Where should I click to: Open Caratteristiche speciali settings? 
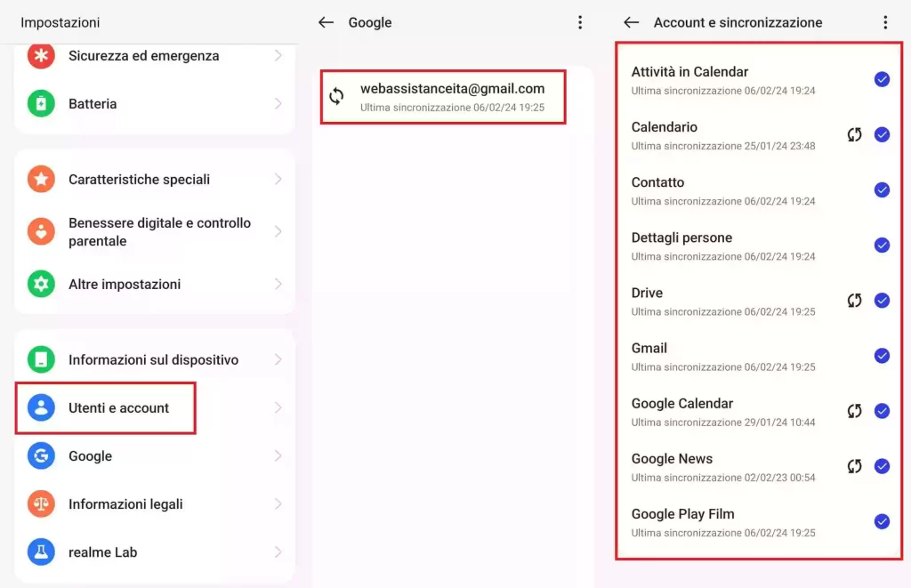pos(155,179)
